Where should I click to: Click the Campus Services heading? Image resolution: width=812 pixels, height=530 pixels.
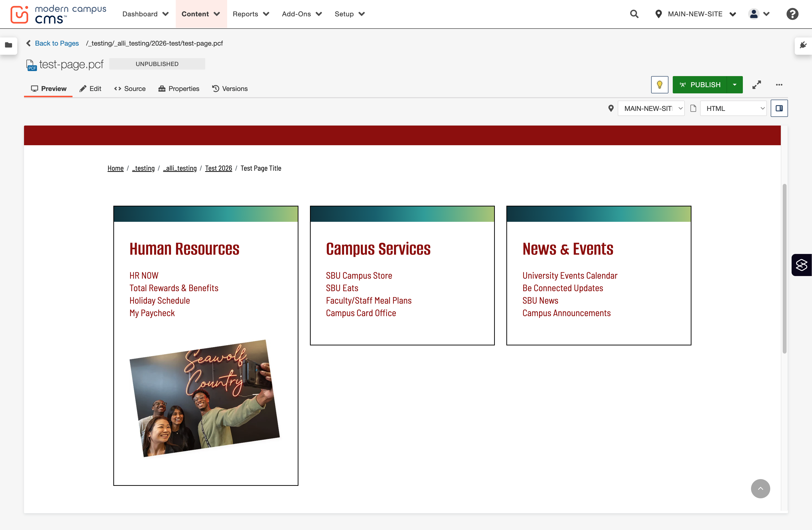(x=378, y=249)
